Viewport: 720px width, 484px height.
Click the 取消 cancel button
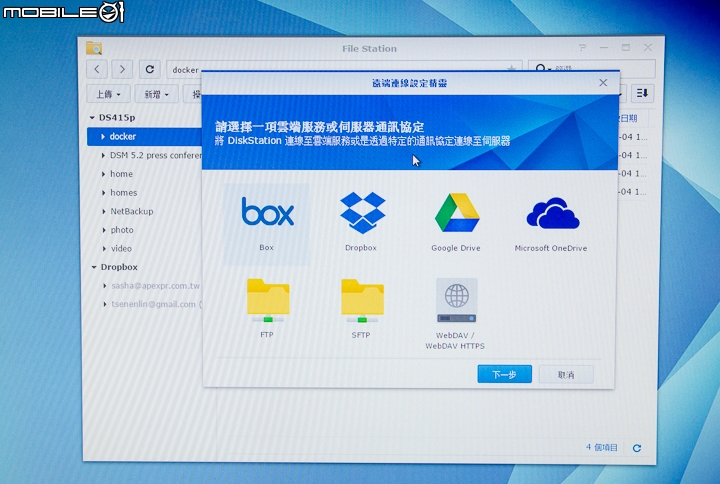point(566,375)
